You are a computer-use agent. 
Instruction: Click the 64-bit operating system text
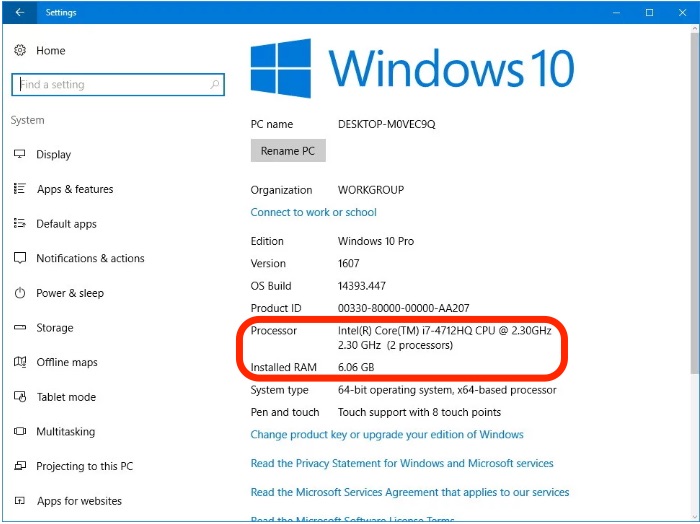447,390
